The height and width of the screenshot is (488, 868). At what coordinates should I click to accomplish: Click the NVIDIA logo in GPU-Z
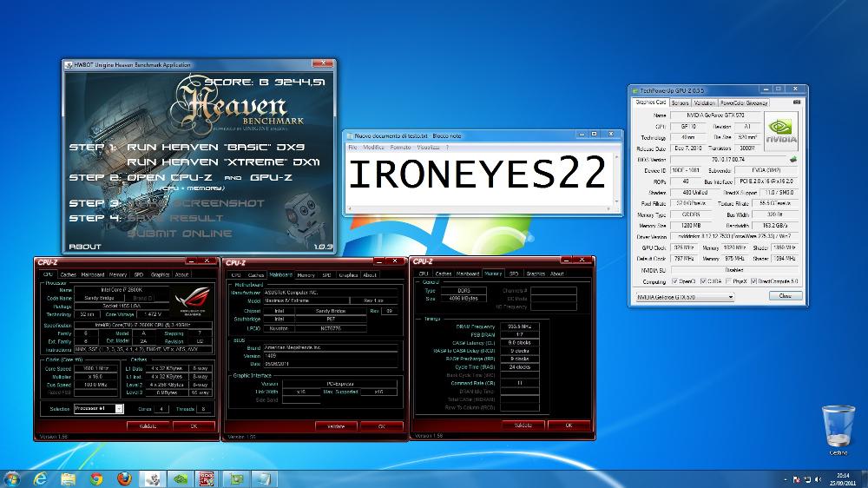[x=781, y=131]
